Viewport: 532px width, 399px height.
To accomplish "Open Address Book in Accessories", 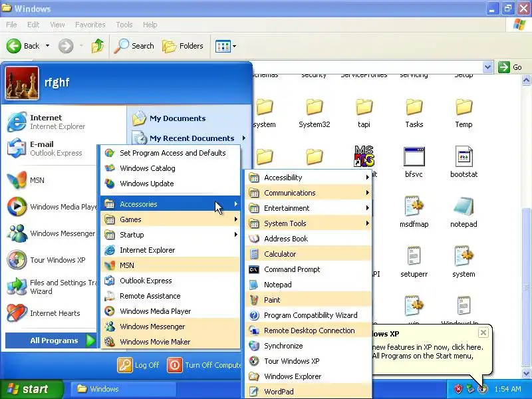I will [308, 239].
